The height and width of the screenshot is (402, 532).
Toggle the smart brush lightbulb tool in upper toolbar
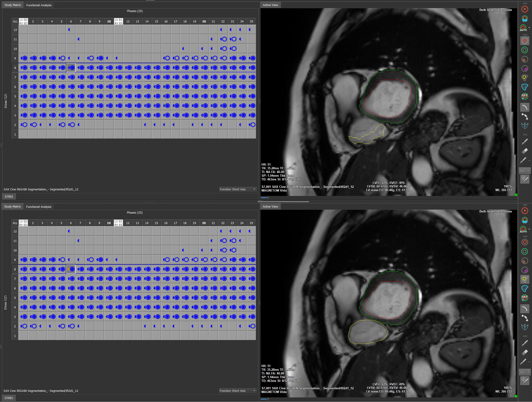[524, 179]
